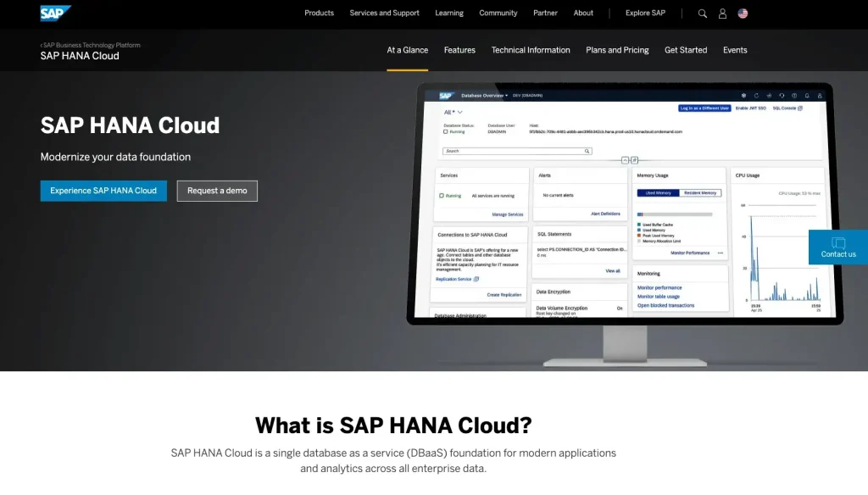
Task: Expand the Services and Support menu
Action: (384, 13)
